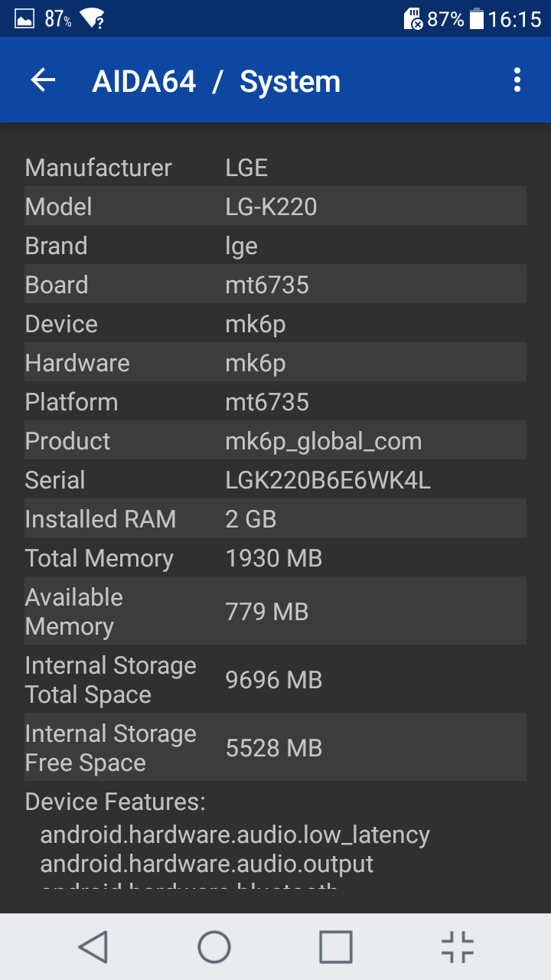Tap the Android home circle button
Screen dimensions: 551x980
[x=214, y=947]
